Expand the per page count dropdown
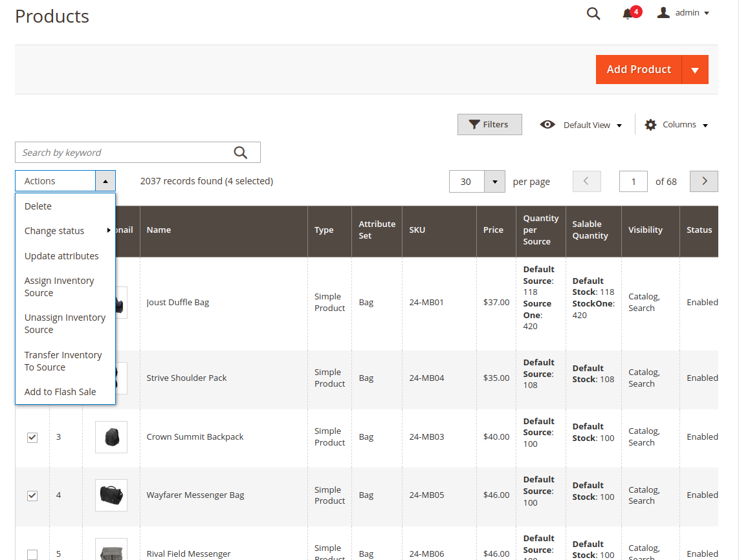 [494, 182]
